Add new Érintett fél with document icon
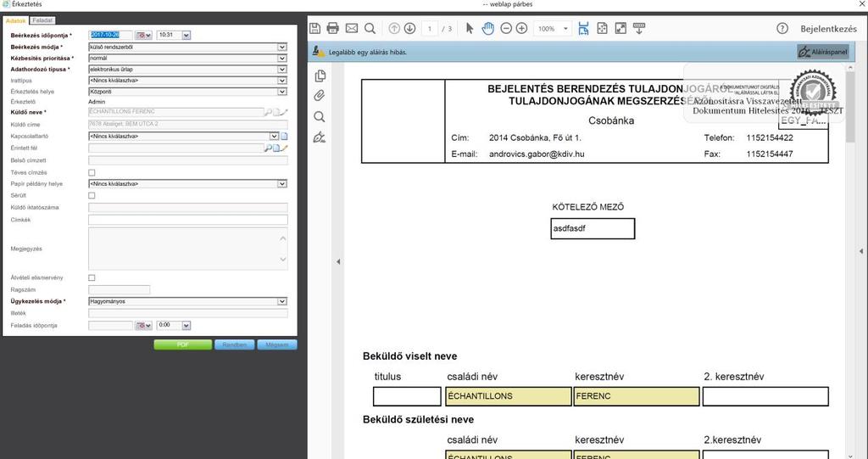 [x=276, y=148]
